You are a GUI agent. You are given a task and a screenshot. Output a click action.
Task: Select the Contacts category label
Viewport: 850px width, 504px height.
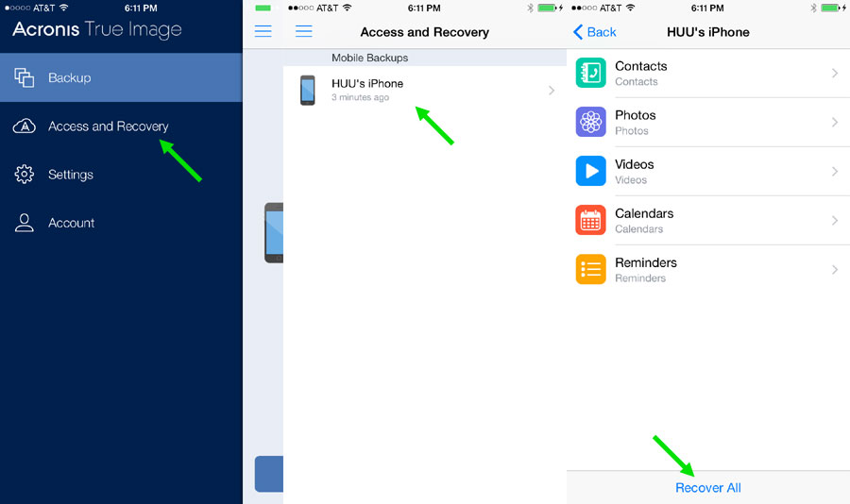click(x=640, y=66)
